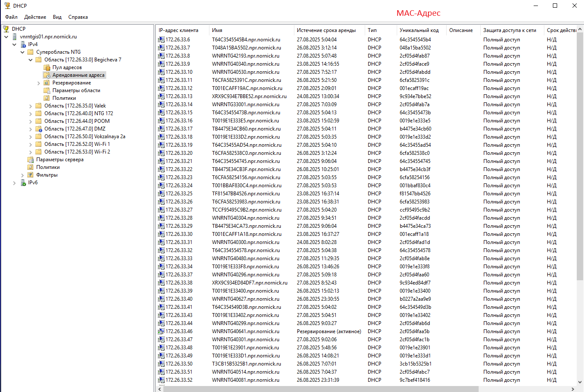This screenshot has height=392, width=584.
Task: Click the Резервирование folder icon
Action: (x=47, y=83)
